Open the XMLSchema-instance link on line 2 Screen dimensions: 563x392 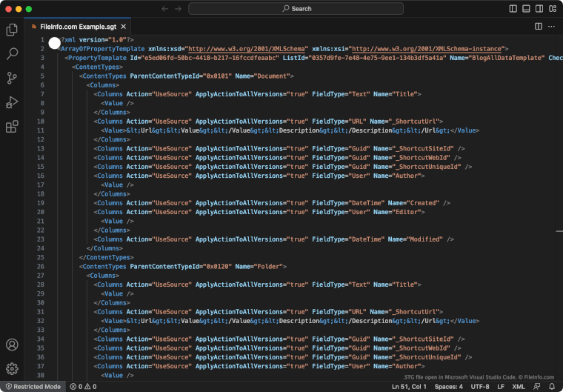coord(427,49)
